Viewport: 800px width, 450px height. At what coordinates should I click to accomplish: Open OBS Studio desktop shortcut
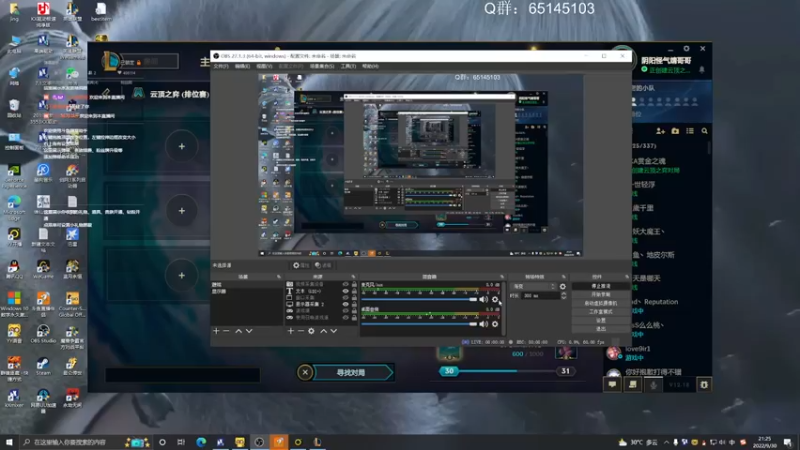[x=43, y=335]
